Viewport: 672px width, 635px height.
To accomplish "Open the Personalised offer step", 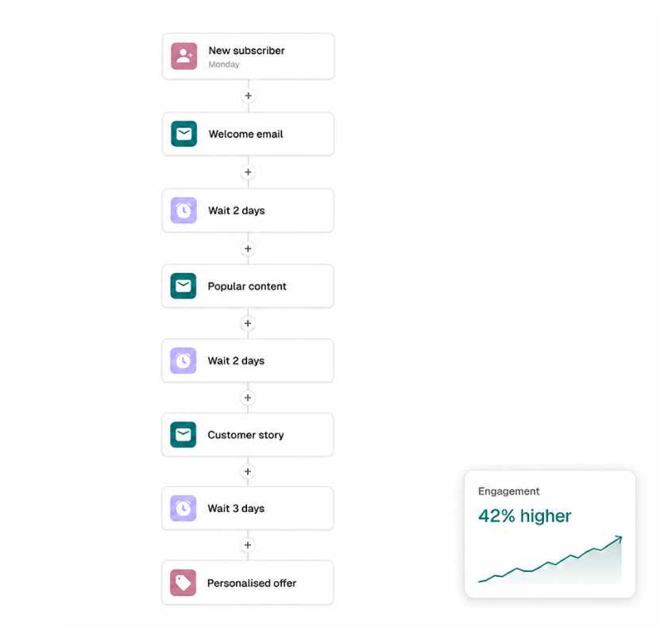I will click(x=248, y=583).
